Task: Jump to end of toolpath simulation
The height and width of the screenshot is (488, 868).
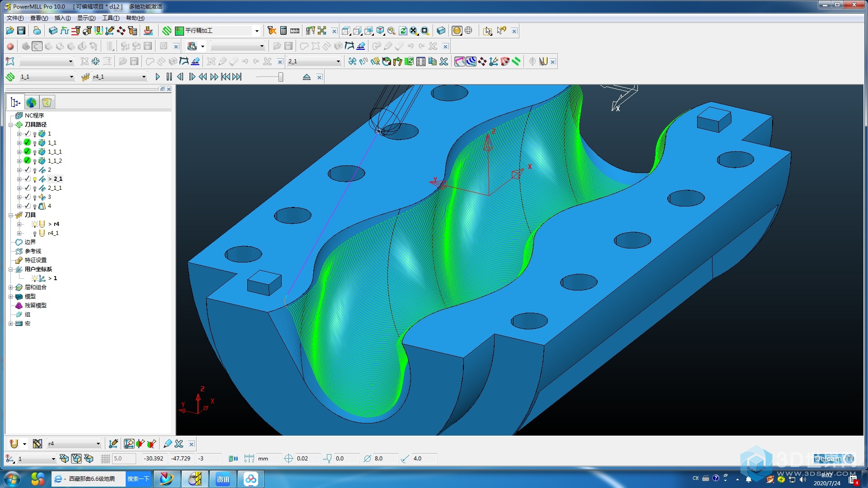Action: coord(237,77)
